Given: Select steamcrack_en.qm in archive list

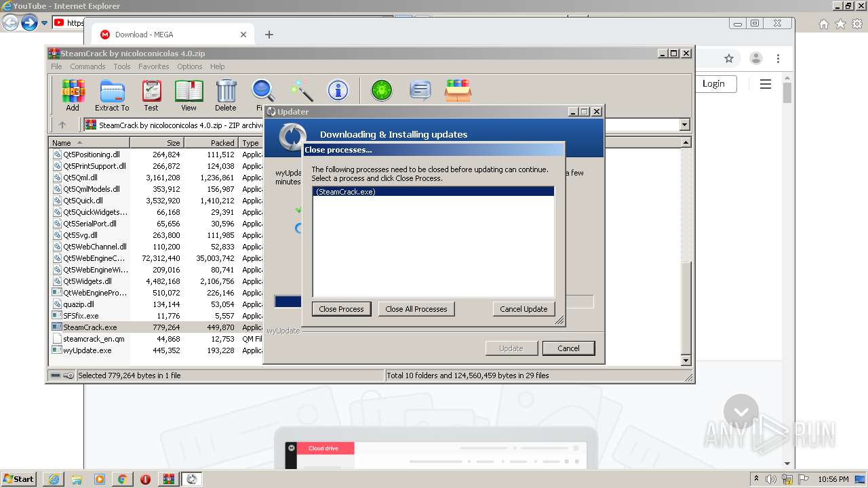Looking at the screenshot, I should 94,339.
